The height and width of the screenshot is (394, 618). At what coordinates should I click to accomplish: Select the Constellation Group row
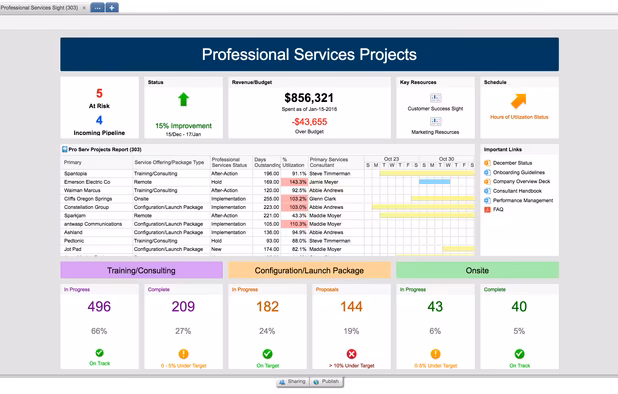point(268,207)
